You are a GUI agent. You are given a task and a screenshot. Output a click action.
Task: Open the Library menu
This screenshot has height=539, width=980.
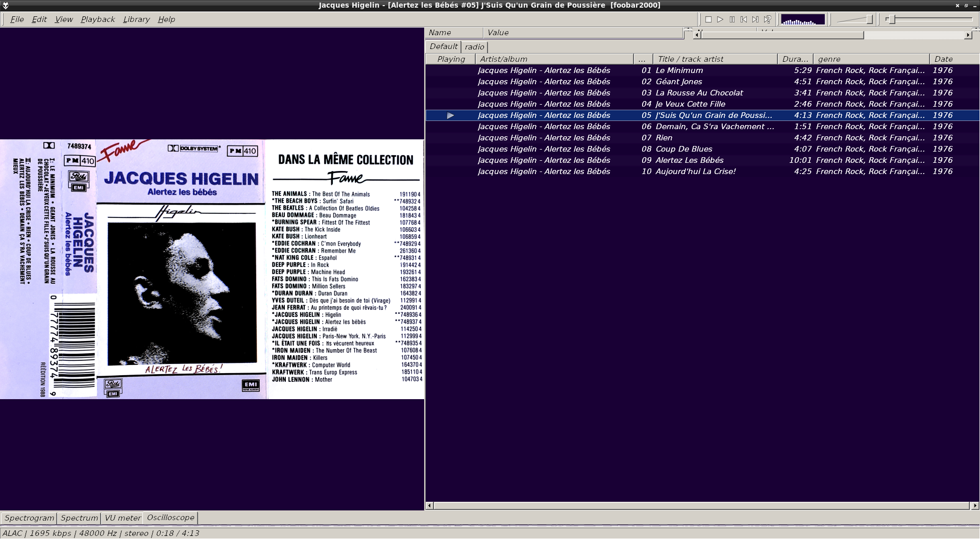(136, 19)
